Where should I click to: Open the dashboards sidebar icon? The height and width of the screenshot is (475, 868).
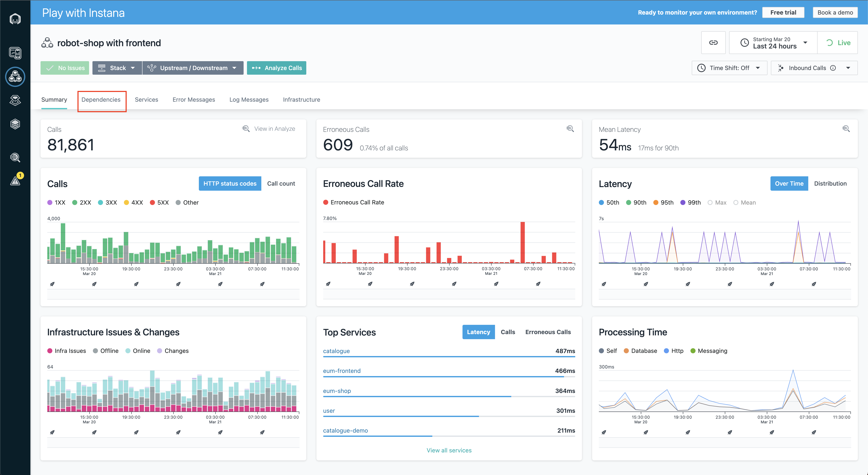[x=15, y=53]
